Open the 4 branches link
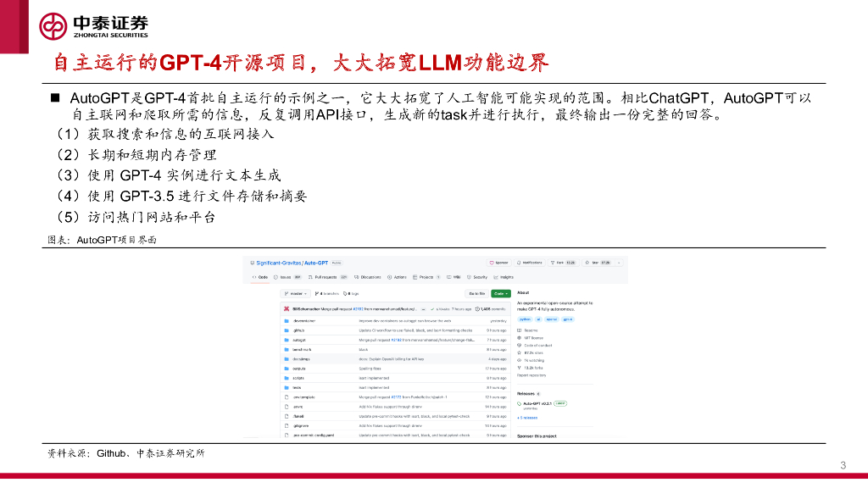The width and height of the screenshot is (868, 488). click(326, 293)
